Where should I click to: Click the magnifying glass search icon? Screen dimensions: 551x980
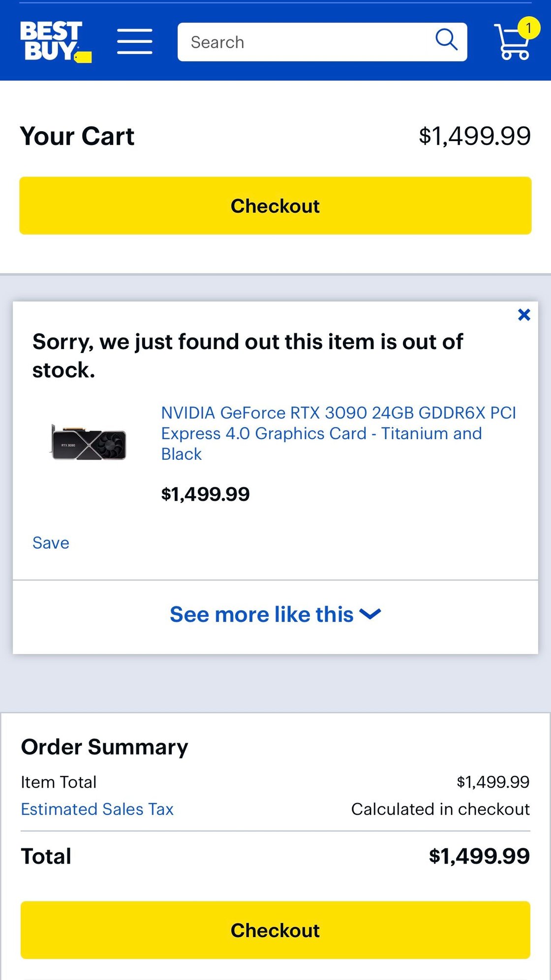[446, 40]
